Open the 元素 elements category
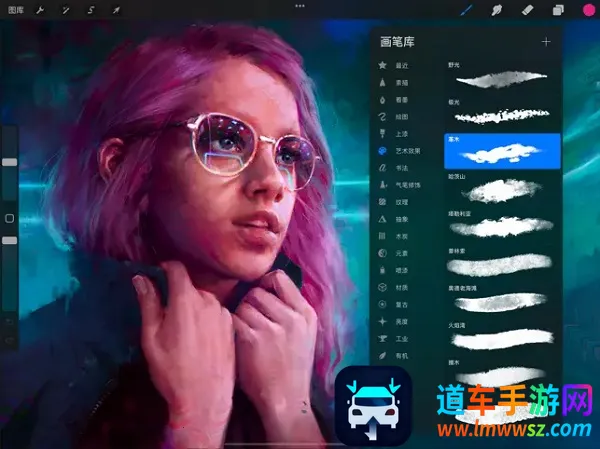 [x=393, y=253]
